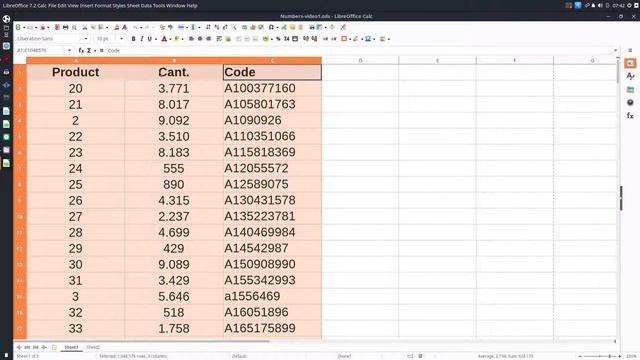Screen dimensions: 640x360
Task: Format as percent
Action: click(278, 39)
